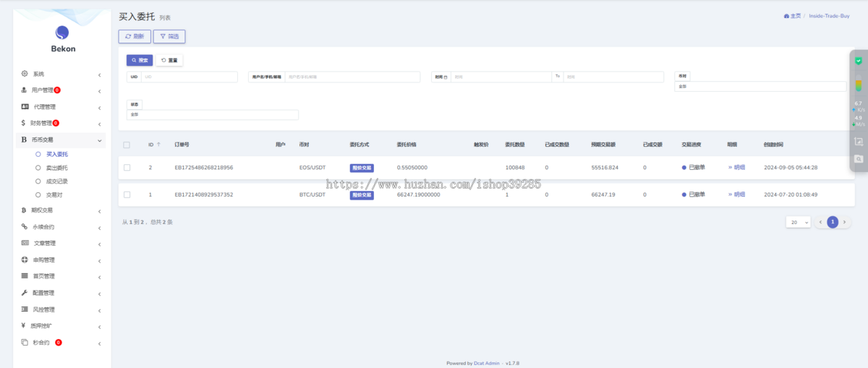Toggle the select-all checkbox in the table header
Image resolution: width=868 pixels, height=368 pixels.
[127, 145]
